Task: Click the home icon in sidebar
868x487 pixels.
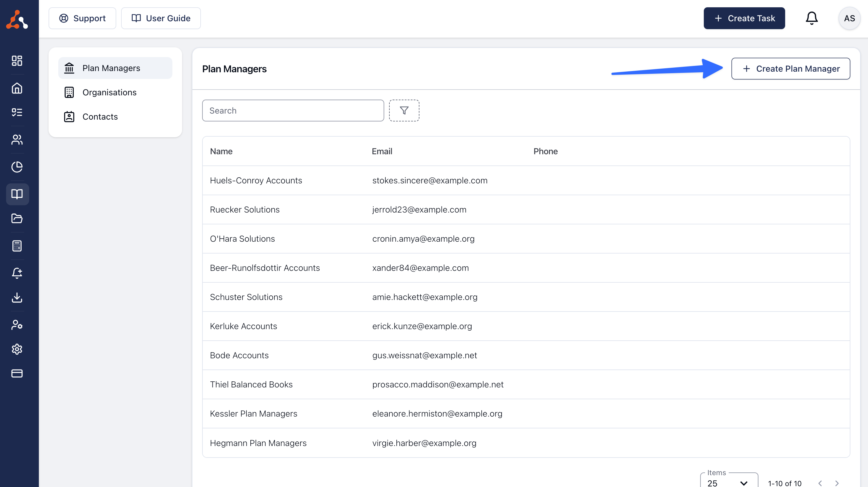Action: [17, 88]
